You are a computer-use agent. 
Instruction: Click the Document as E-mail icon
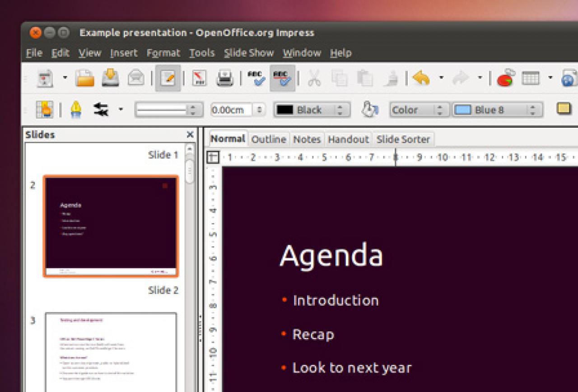(135, 78)
